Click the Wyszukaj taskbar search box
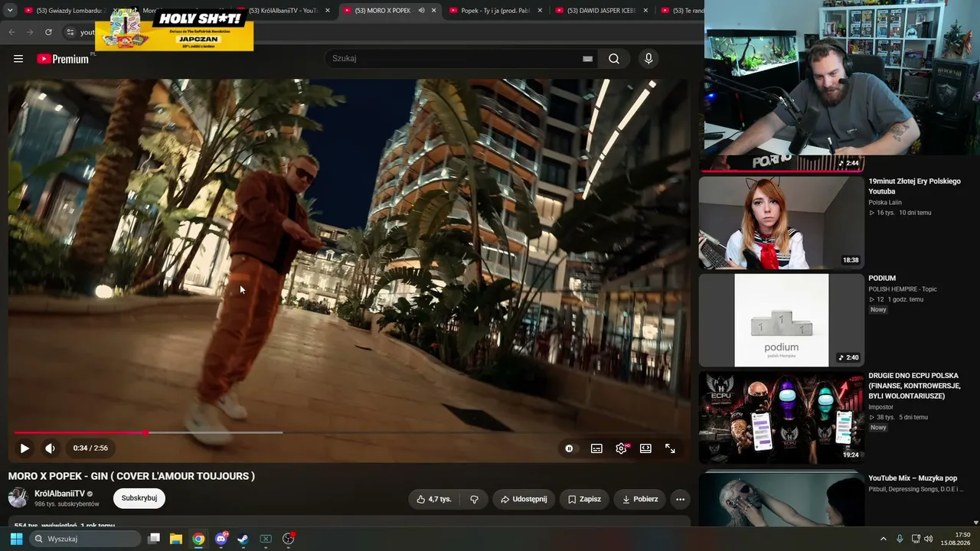The image size is (980, 551). 86,539
